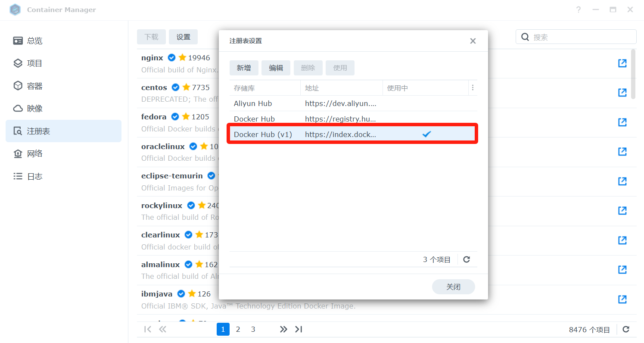Click the 编辑 button in the dialog

[276, 68]
